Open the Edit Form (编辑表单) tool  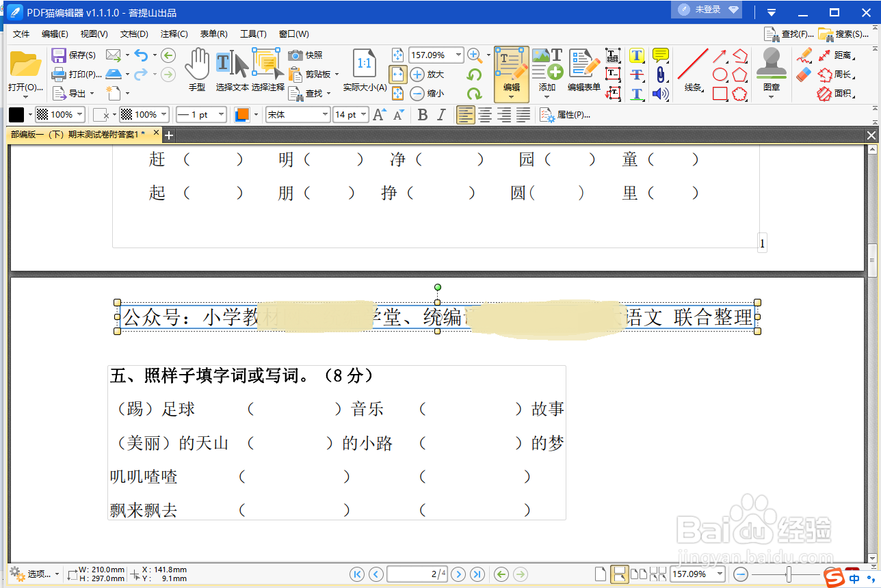pos(584,70)
